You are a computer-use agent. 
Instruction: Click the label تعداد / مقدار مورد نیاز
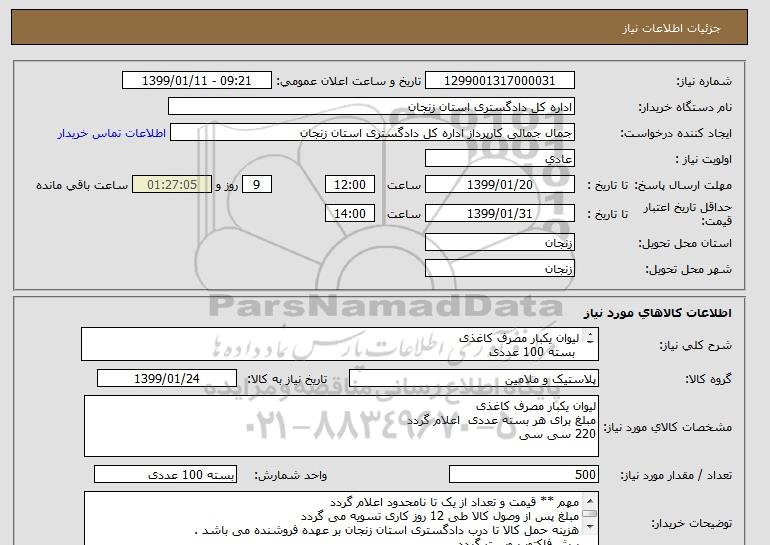[x=676, y=475]
